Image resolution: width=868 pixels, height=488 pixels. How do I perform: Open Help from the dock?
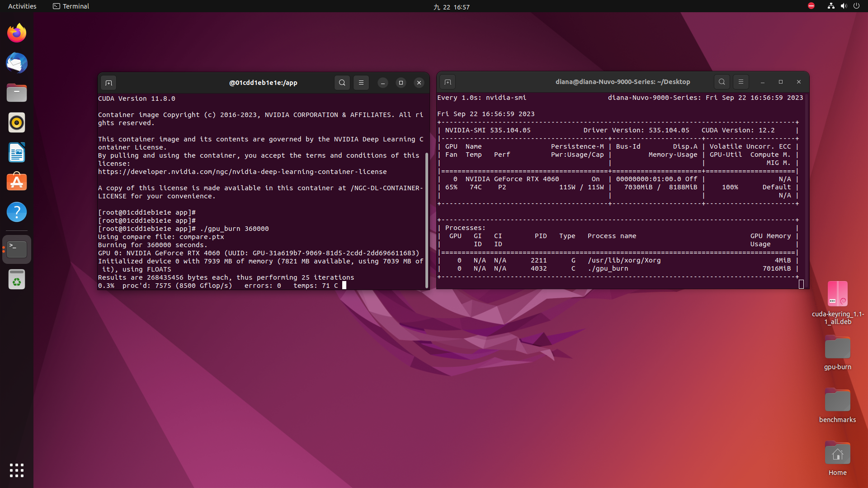click(x=17, y=212)
